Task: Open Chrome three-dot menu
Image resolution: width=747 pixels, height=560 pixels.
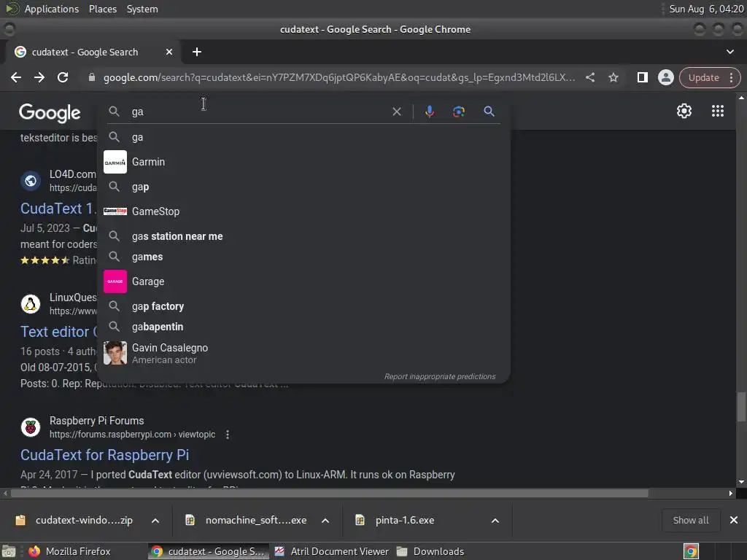Action: point(732,77)
